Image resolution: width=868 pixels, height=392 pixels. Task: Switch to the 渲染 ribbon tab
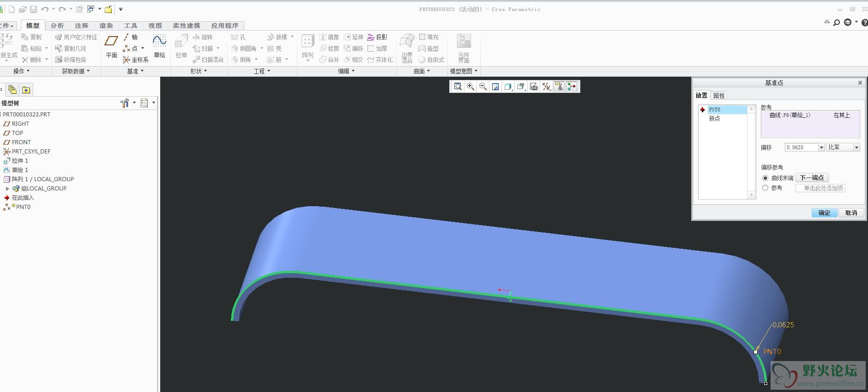click(x=106, y=26)
